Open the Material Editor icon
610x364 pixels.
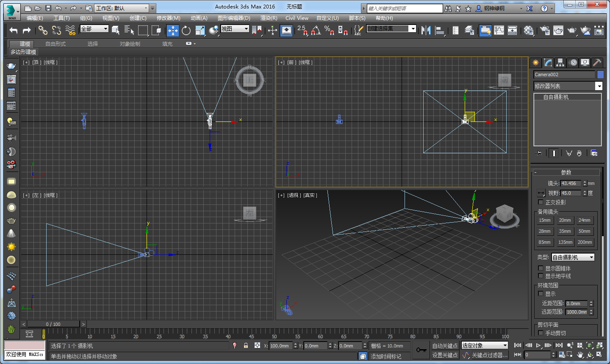click(529, 30)
